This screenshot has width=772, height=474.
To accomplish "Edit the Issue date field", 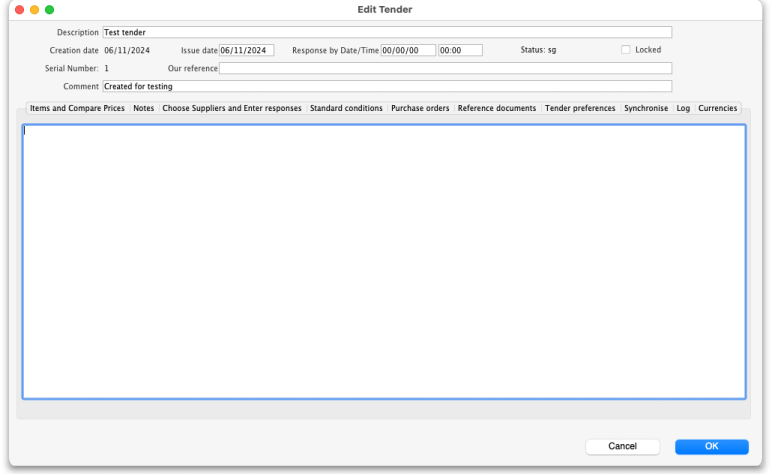I will coord(246,50).
